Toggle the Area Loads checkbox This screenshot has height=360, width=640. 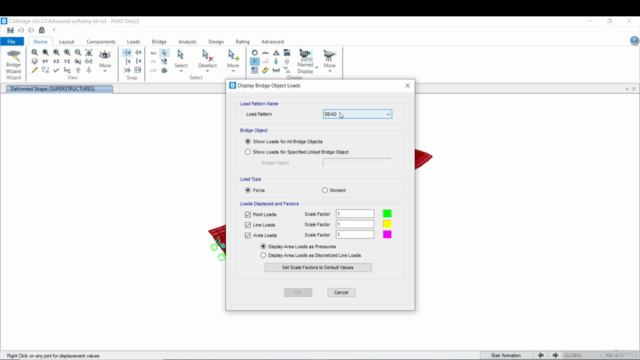coord(248,236)
